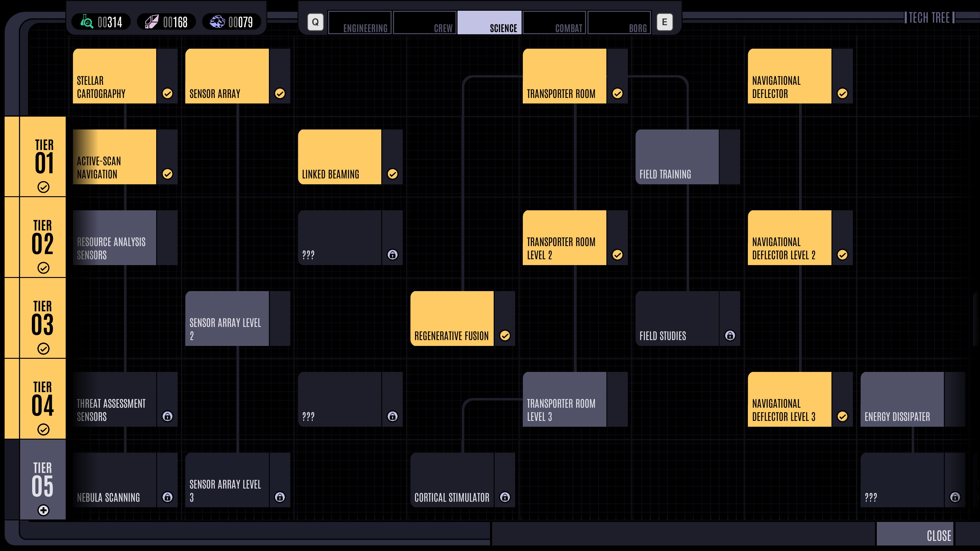The height and width of the screenshot is (551, 980).
Task: Select the Tier 01 row header
Action: tap(43, 157)
